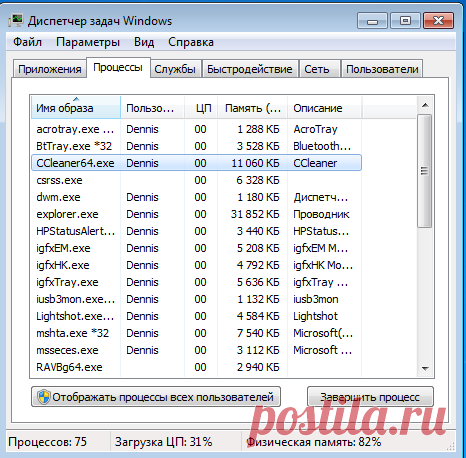Select the Процессы tab
466x458 pixels.
[118, 68]
